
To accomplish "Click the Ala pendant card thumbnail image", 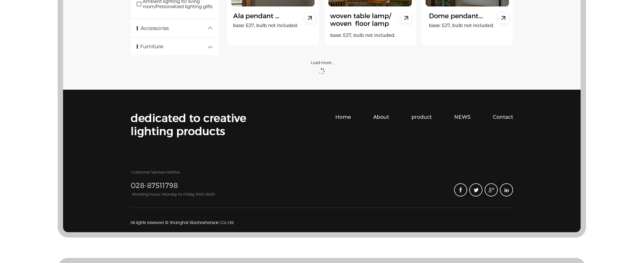I will click(273, 3).
